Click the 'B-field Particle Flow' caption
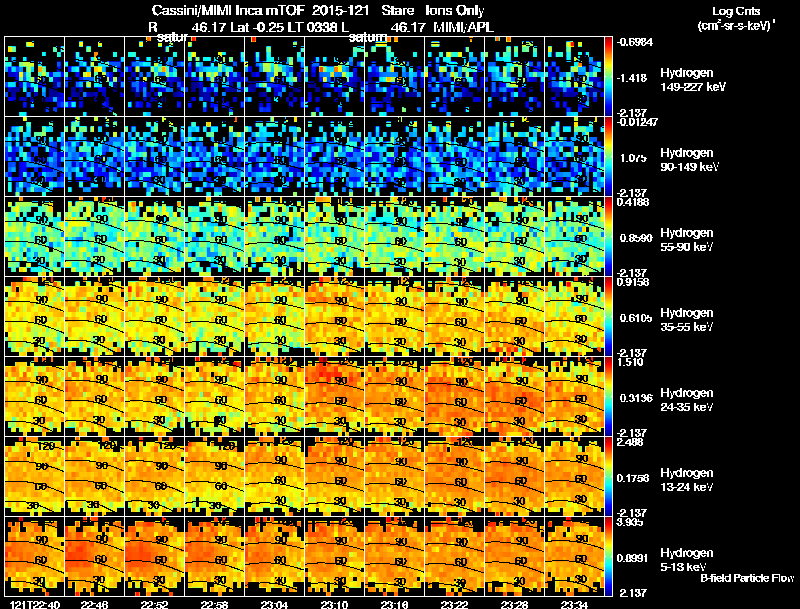This screenshot has height=609, width=800. point(747,578)
